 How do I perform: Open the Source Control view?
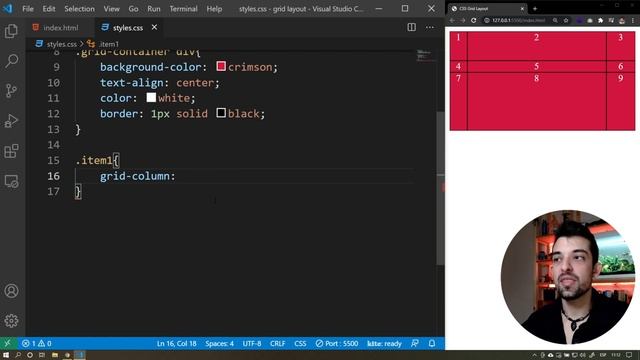11,91
